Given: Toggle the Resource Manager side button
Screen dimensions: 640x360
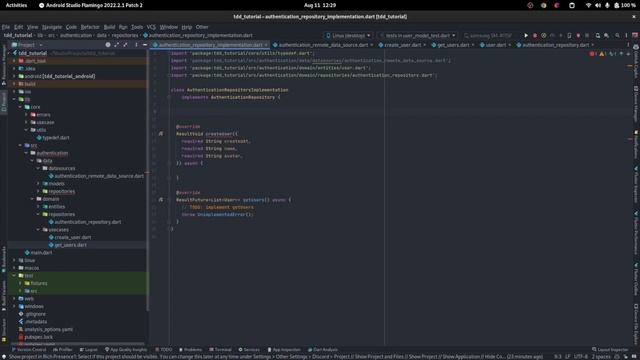Looking at the screenshot, I should pos(4,64).
